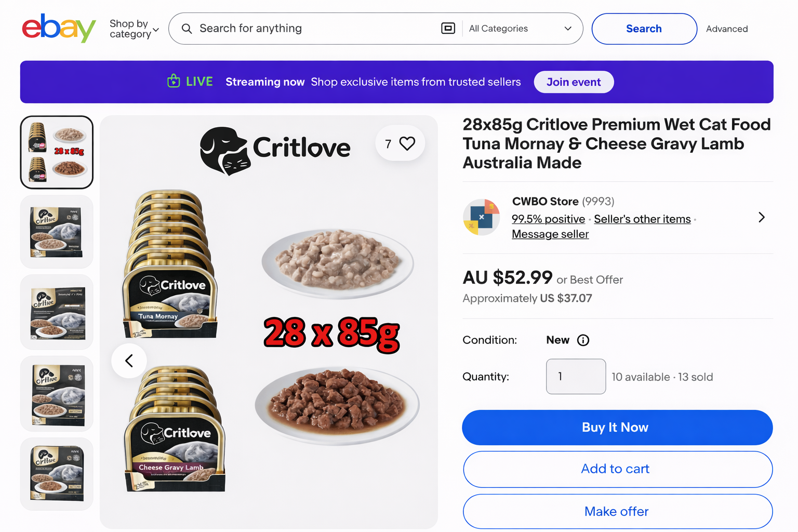Viewport: 798px width, 532px height.
Task: Join the live shopping event
Action: (574, 82)
